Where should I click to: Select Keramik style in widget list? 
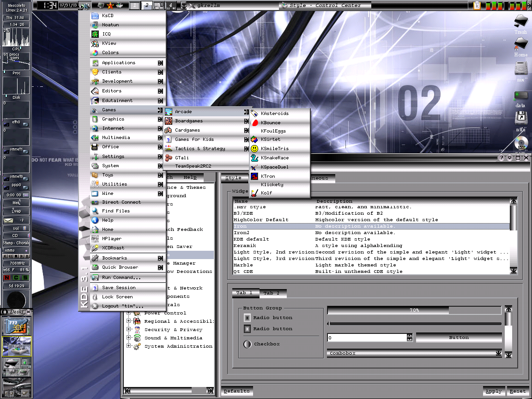pyautogui.click(x=371, y=246)
